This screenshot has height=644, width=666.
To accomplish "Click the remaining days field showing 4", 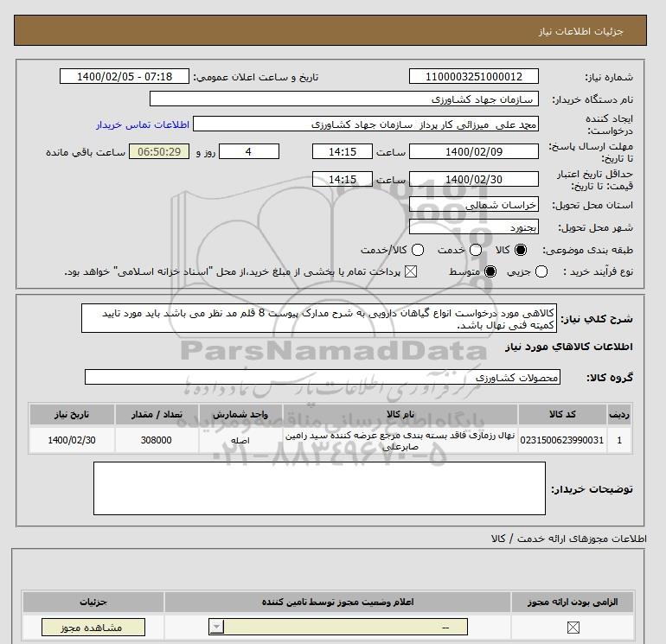I will coord(249,151).
